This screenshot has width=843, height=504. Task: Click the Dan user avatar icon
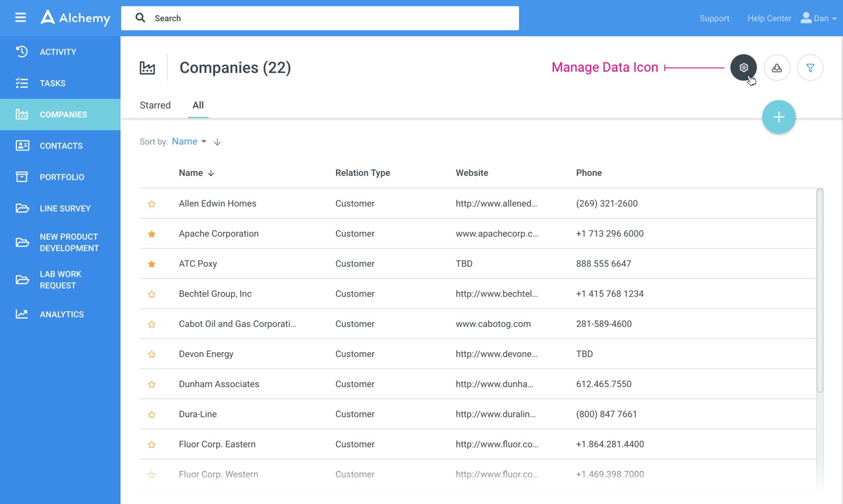806,18
